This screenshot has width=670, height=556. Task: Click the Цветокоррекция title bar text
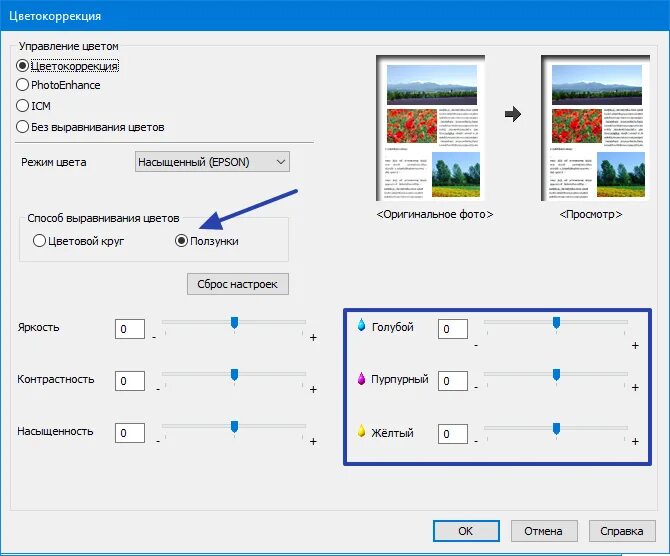[55, 16]
